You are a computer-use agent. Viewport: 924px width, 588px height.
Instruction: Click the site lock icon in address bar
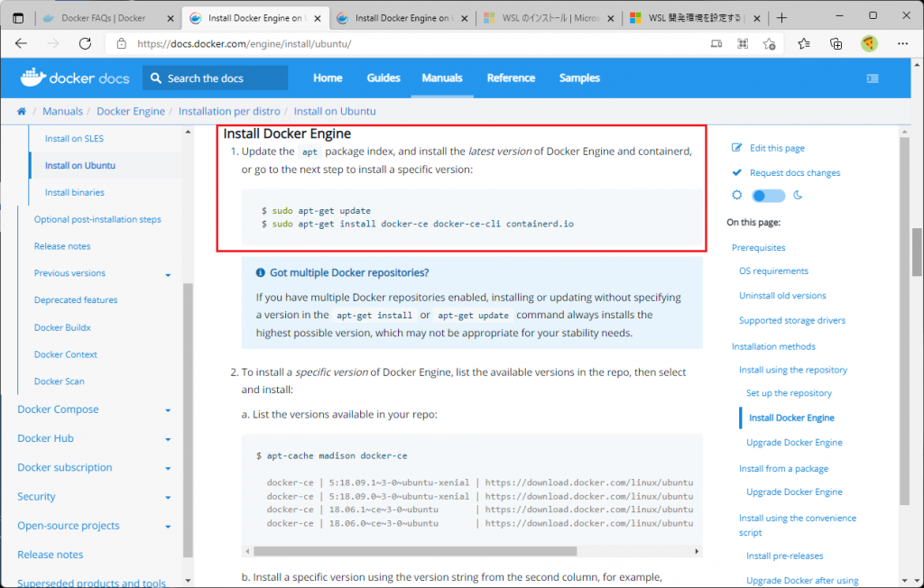[122, 43]
